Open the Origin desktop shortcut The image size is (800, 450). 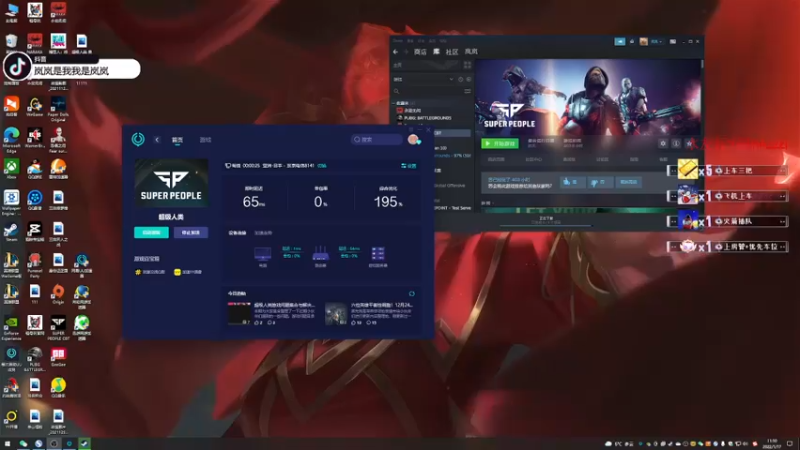[x=58, y=294]
